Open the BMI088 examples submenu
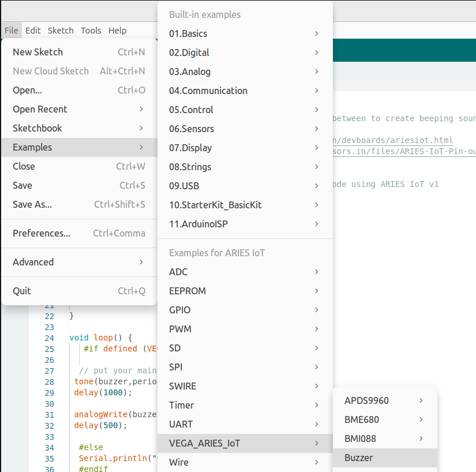 (x=385, y=439)
